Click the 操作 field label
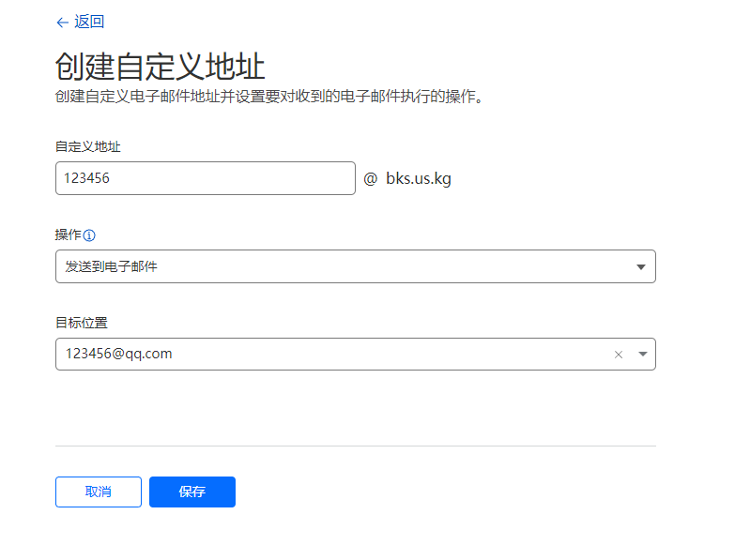735x560 pixels. click(x=69, y=235)
